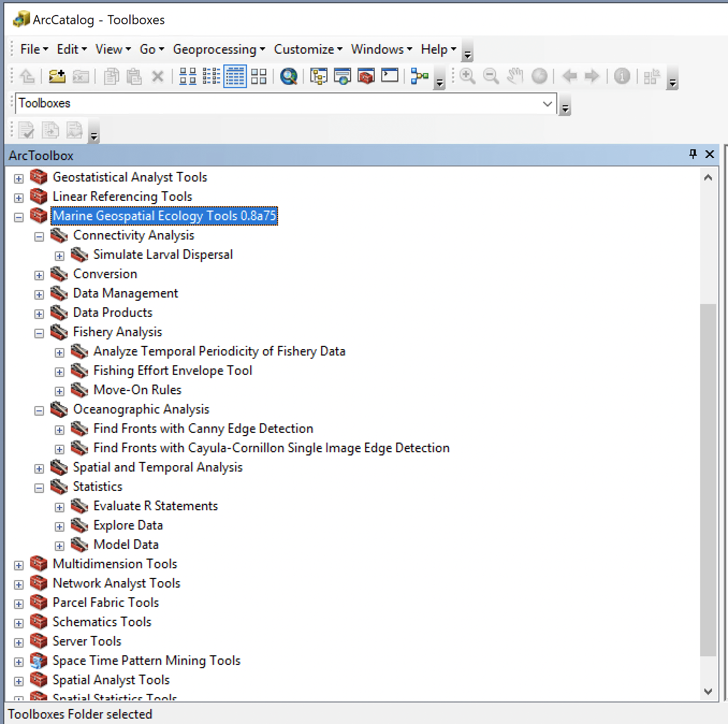Image resolution: width=728 pixels, height=724 pixels.
Task: Select the Pan hand tool
Action: tap(515, 76)
